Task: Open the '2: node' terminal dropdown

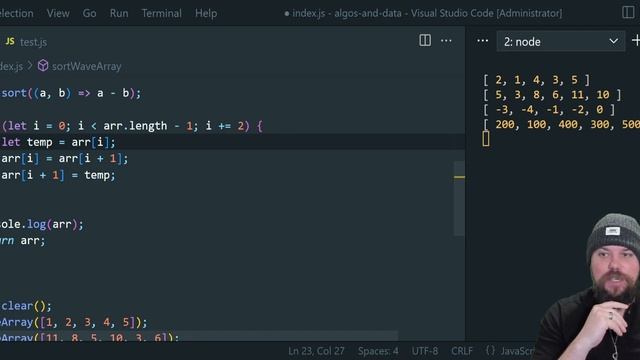Action: click(560, 42)
